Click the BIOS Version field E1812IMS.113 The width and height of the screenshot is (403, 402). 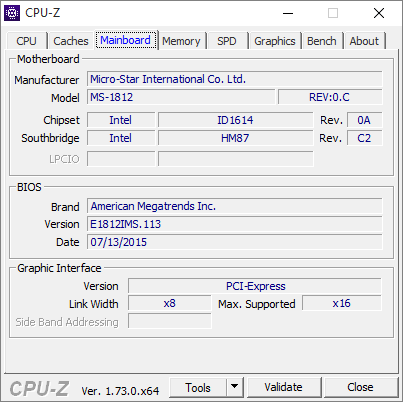pyautogui.click(x=235, y=224)
